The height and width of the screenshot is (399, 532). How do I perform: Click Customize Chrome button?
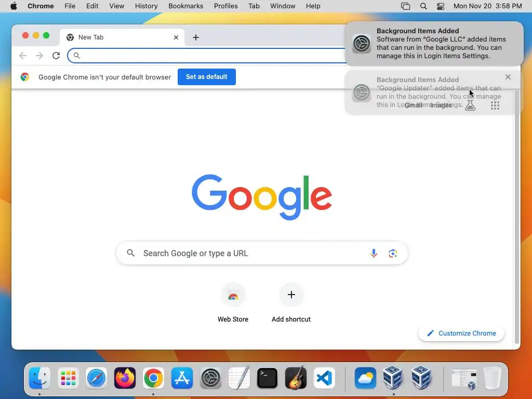click(461, 333)
